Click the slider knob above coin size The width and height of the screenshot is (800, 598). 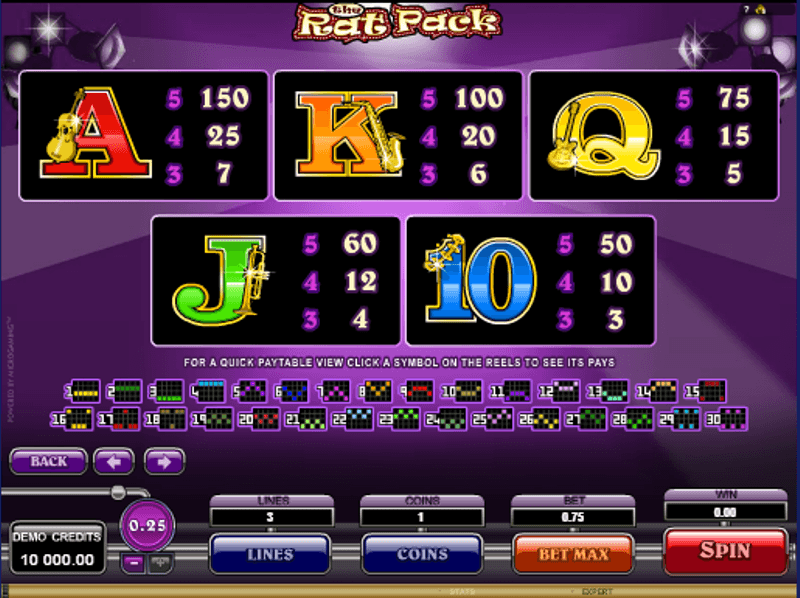tap(118, 492)
